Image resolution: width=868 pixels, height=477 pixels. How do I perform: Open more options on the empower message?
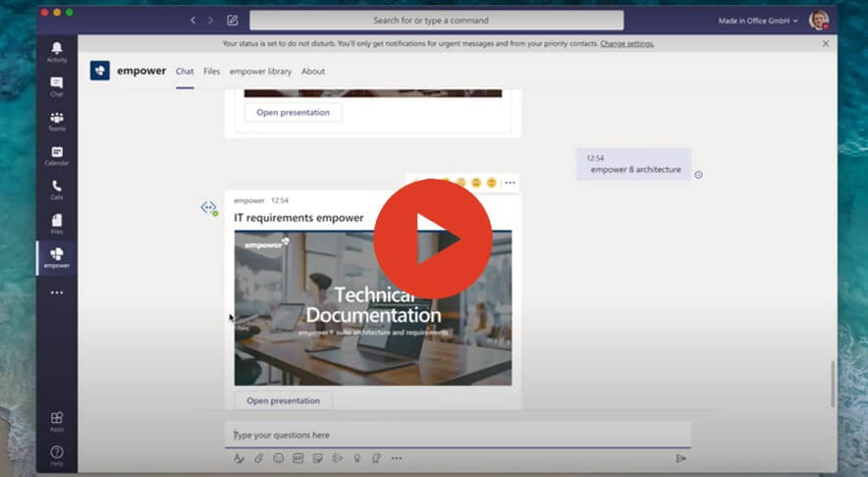click(x=510, y=183)
